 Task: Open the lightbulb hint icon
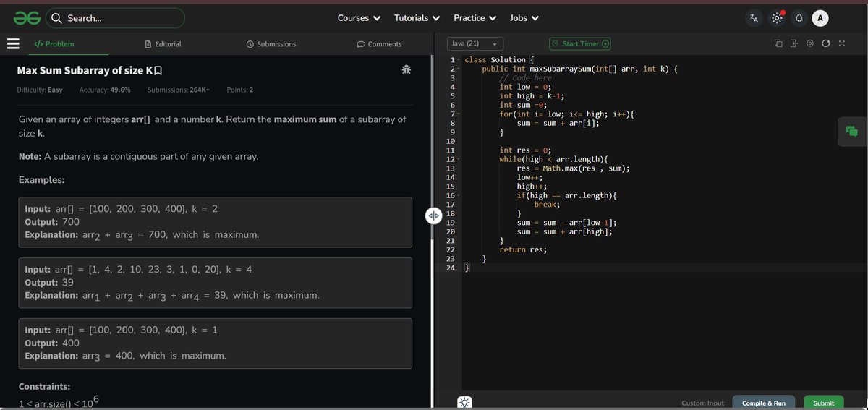[x=464, y=403]
